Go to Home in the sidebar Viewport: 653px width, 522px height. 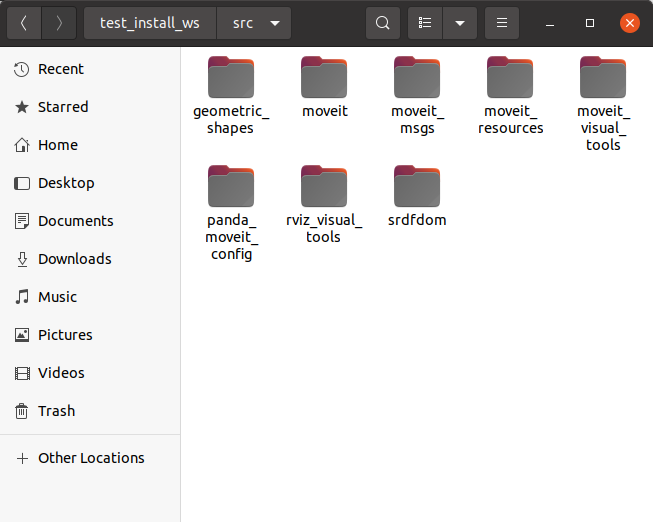(90, 145)
